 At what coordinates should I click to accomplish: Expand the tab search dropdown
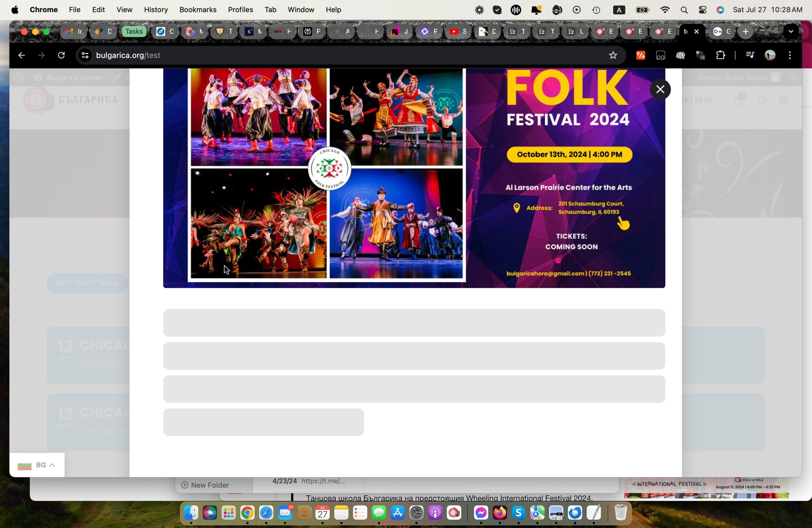click(x=791, y=32)
